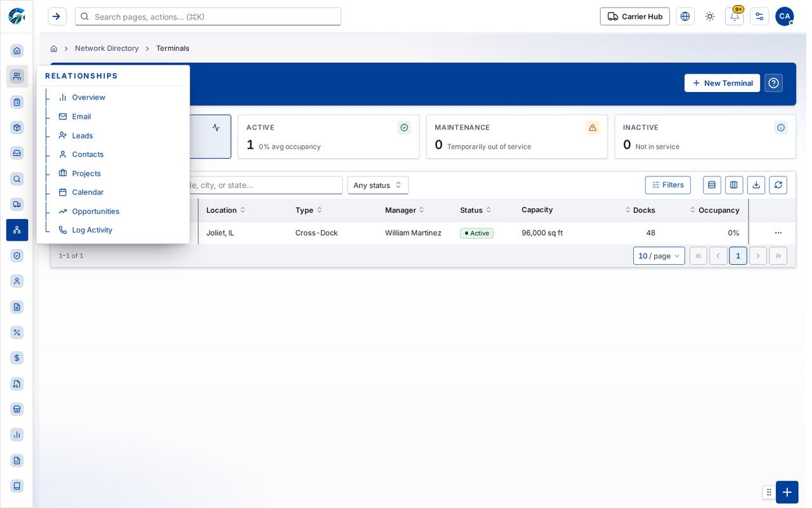Open the bar chart reports sidebar icon
This screenshot has height=508, width=812.
(x=17, y=435)
